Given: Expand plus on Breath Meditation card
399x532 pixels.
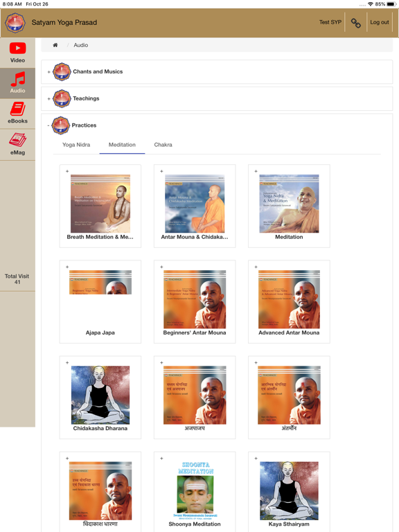Looking at the screenshot, I should coord(67,171).
